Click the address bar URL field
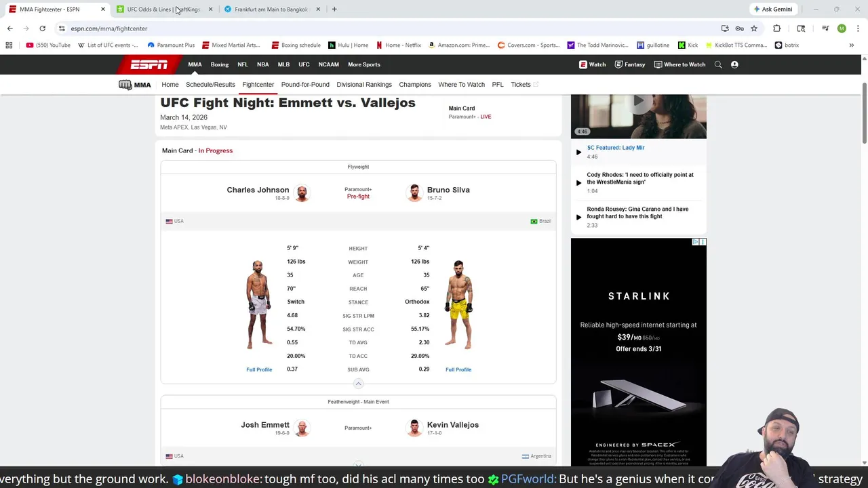The width and height of the screenshot is (868, 488). [x=387, y=28]
